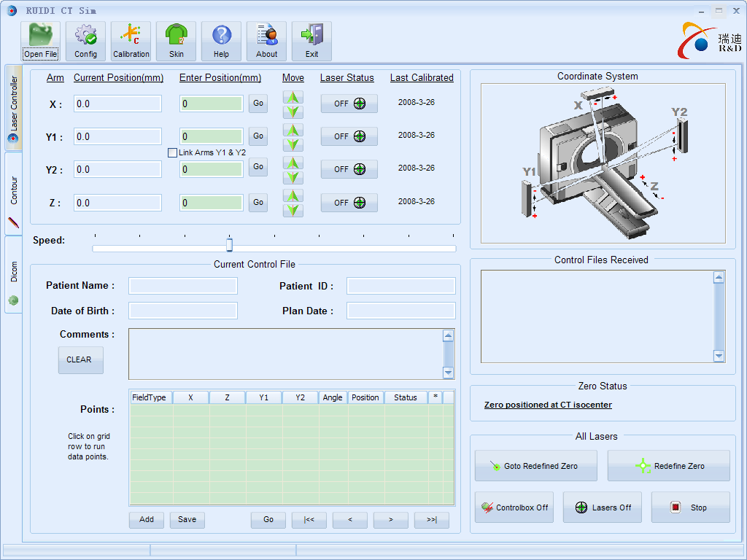The height and width of the screenshot is (560, 747).
Task: Click the Patient Name input field
Action: click(182, 286)
